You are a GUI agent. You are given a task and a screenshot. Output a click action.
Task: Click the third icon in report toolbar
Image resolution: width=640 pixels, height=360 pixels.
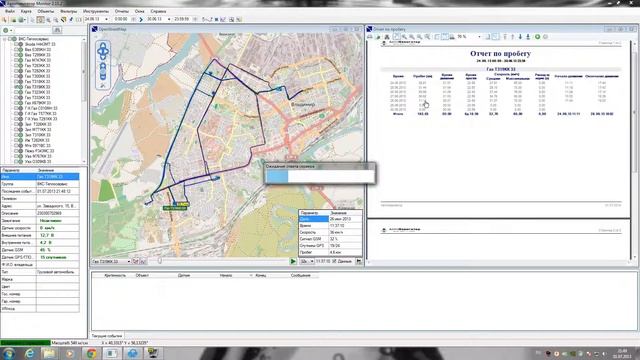[387, 37]
